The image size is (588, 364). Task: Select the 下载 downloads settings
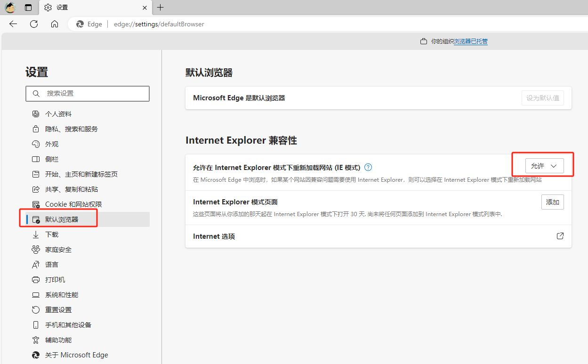coord(51,234)
